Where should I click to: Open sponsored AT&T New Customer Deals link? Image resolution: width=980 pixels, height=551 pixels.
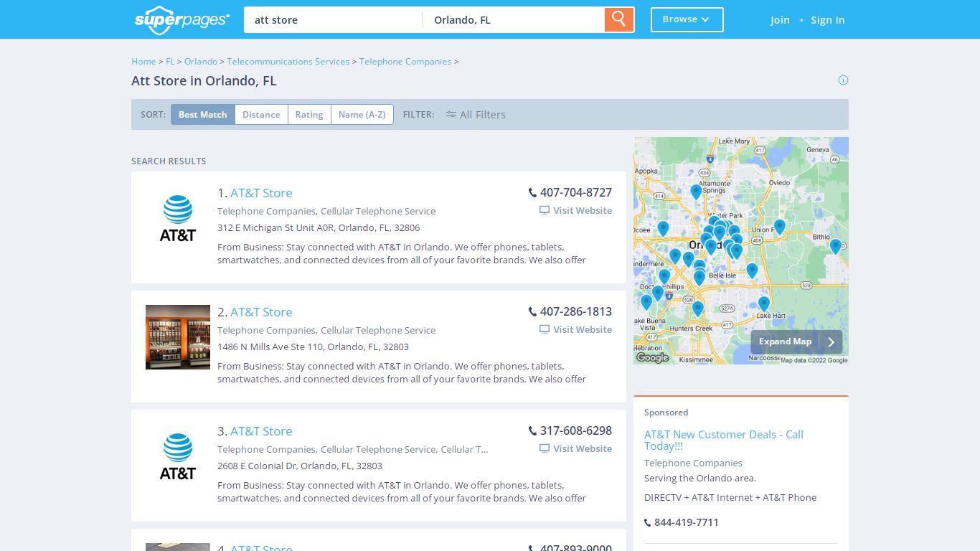pos(724,441)
